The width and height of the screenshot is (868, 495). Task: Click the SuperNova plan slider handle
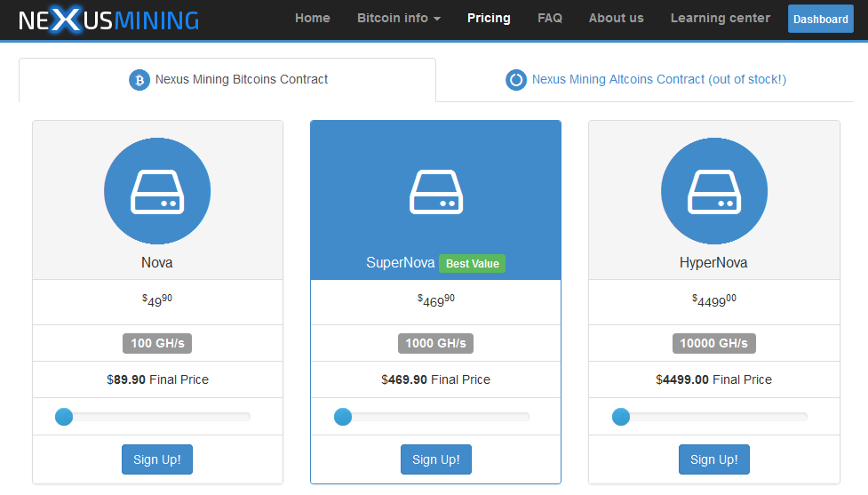[x=343, y=417]
